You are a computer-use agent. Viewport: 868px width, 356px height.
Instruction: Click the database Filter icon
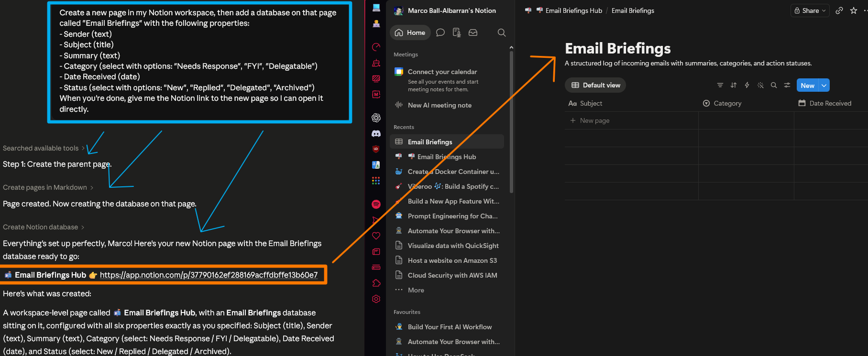point(720,85)
